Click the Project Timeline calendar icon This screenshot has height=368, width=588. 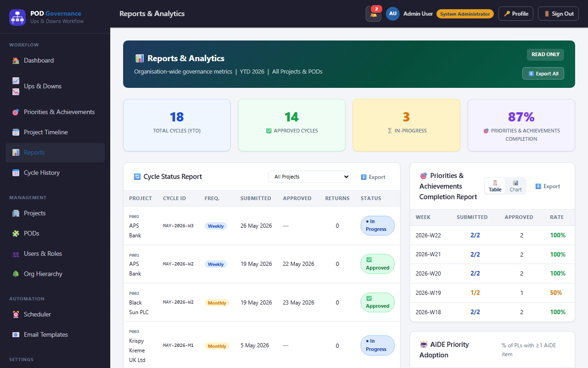coord(16,132)
